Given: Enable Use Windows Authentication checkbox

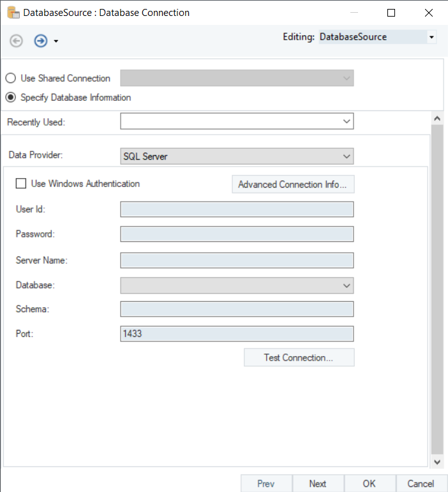Looking at the screenshot, I should [x=21, y=184].
